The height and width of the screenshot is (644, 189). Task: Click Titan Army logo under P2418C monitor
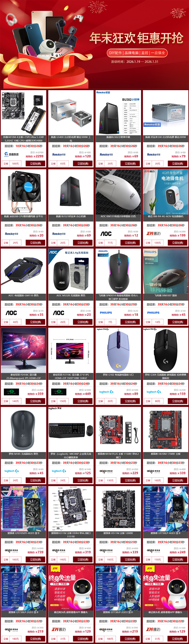(11, 392)
